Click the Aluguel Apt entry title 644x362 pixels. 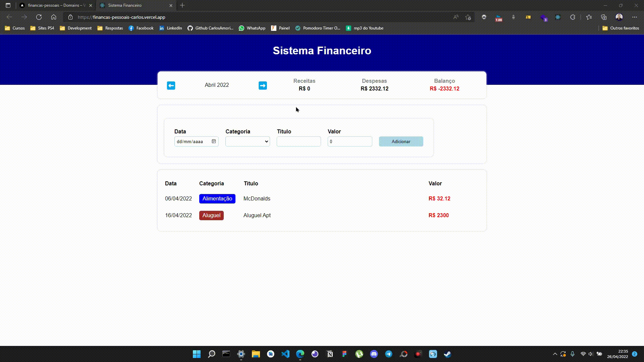click(257, 216)
